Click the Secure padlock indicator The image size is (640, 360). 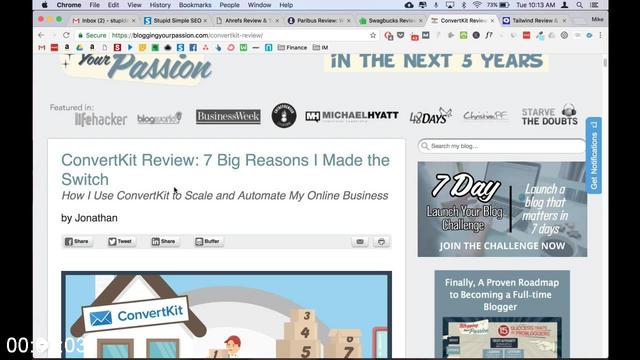tap(92, 36)
